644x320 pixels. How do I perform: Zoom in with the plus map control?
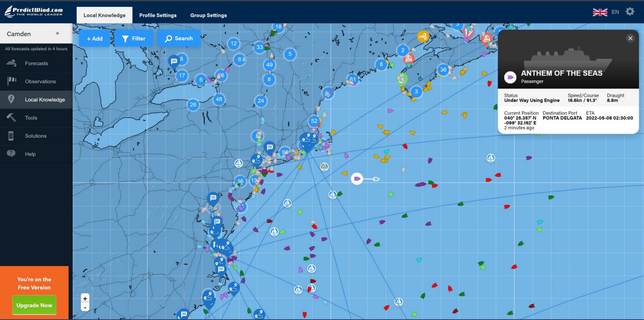point(85,298)
